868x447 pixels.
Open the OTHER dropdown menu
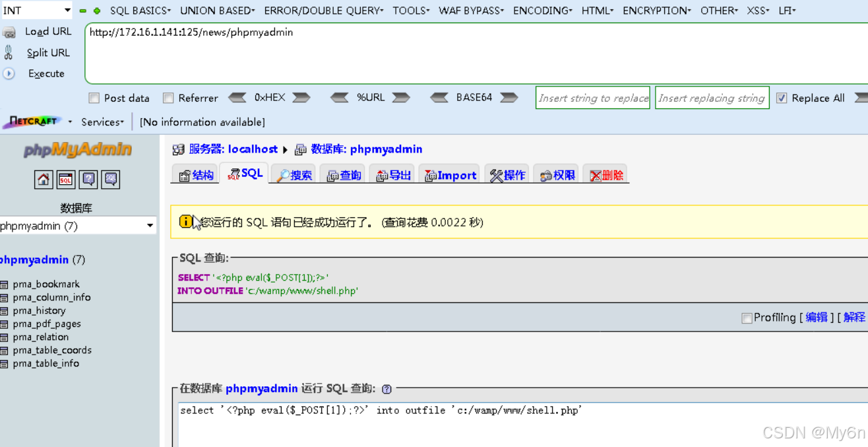pyautogui.click(x=720, y=11)
